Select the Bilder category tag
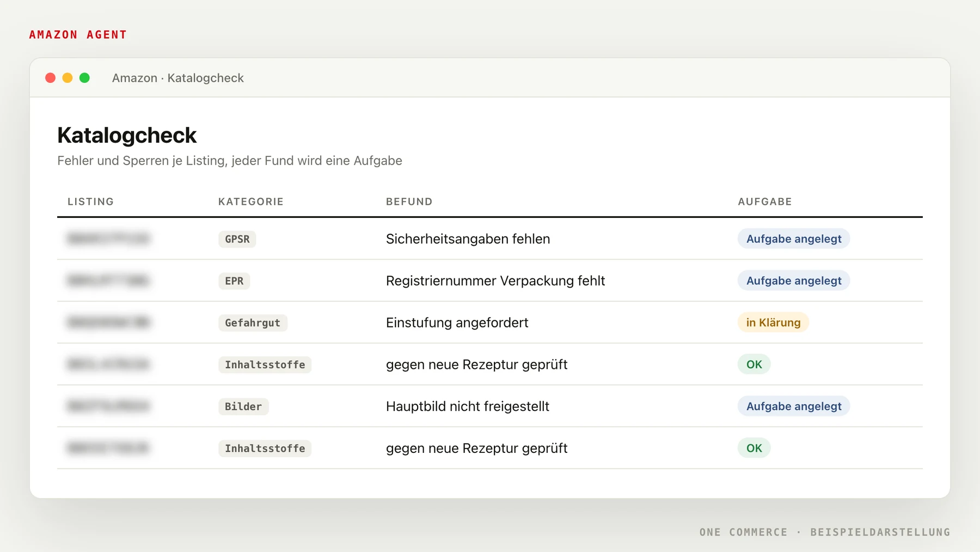 click(243, 407)
